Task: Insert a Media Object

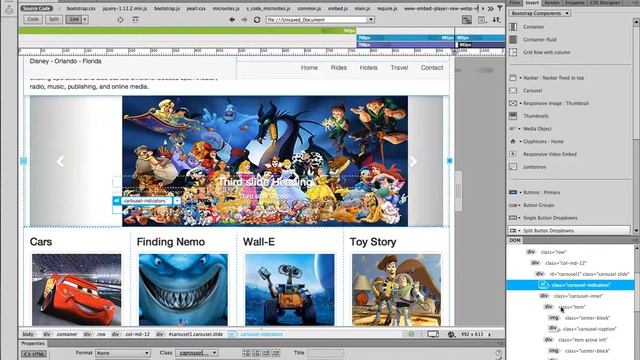Action: [x=537, y=129]
